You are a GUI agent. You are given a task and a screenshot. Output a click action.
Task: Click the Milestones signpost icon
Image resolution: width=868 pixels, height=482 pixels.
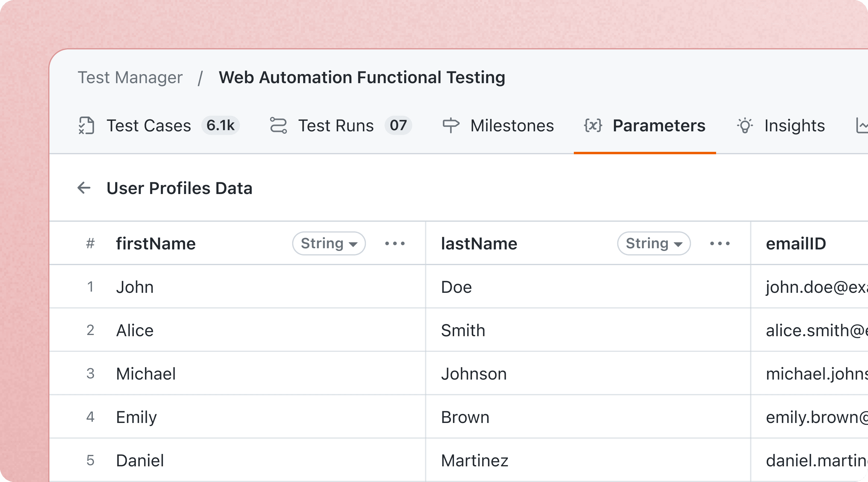point(451,126)
